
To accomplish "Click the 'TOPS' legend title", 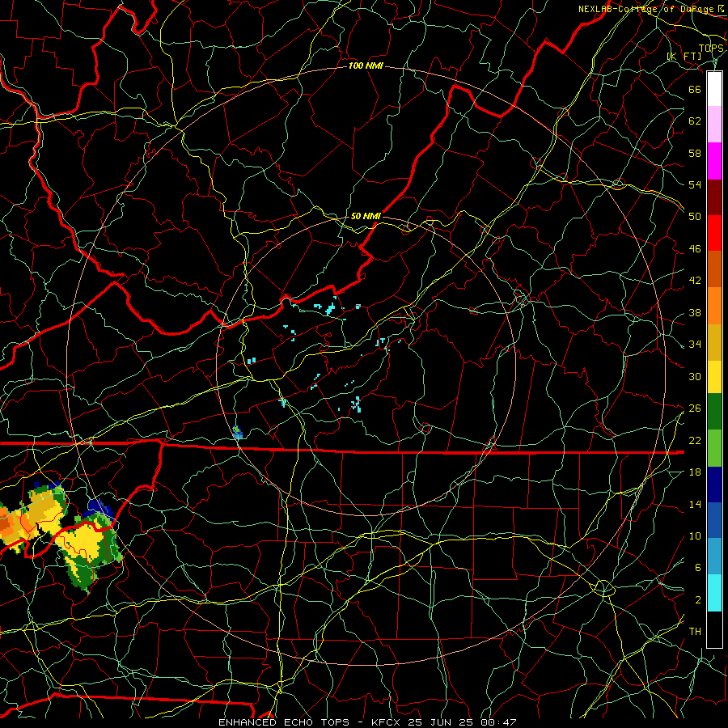I will pos(711,49).
